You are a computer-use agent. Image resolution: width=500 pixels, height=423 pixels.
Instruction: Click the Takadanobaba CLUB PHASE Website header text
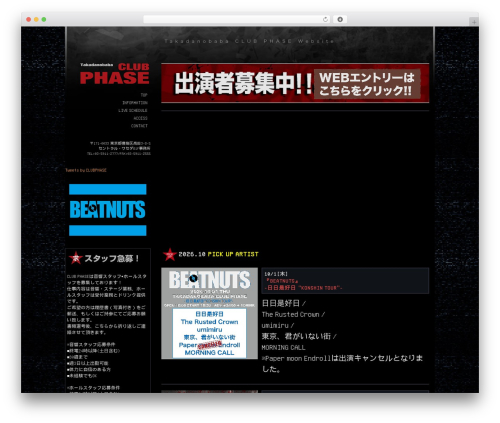pyautogui.click(x=249, y=41)
